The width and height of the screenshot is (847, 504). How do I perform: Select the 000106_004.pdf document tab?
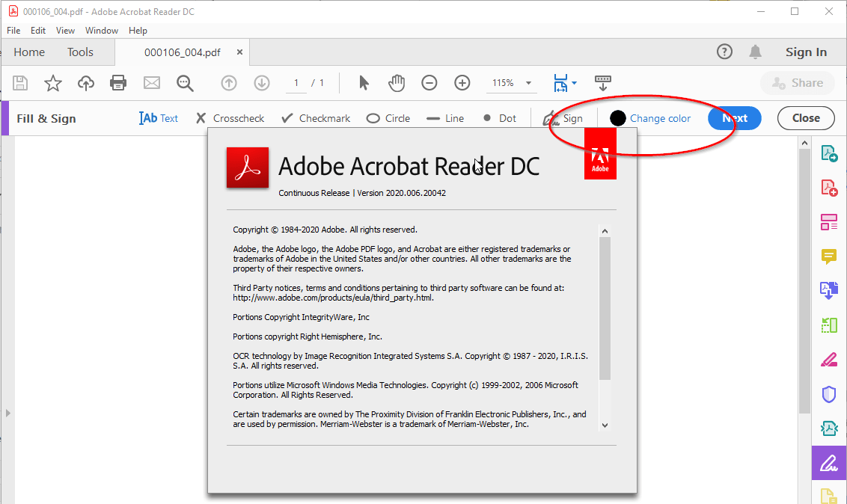[x=182, y=52]
